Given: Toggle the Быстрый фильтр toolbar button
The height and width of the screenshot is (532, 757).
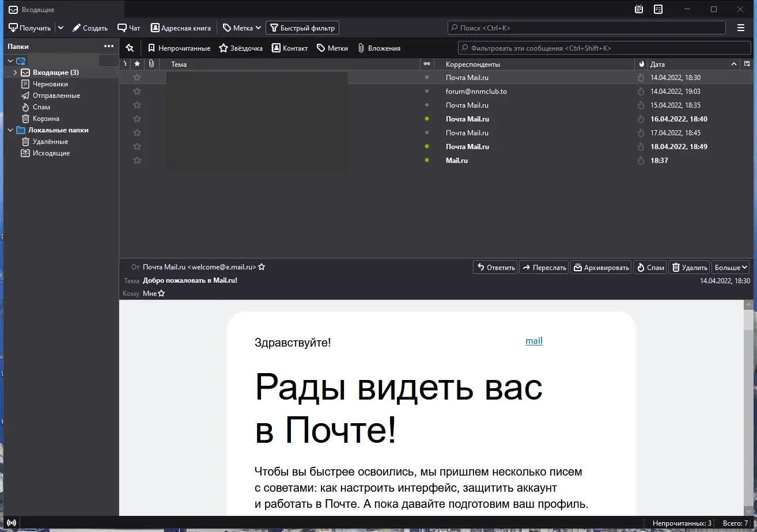Looking at the screenshot, I should click(x=302, y=28).
